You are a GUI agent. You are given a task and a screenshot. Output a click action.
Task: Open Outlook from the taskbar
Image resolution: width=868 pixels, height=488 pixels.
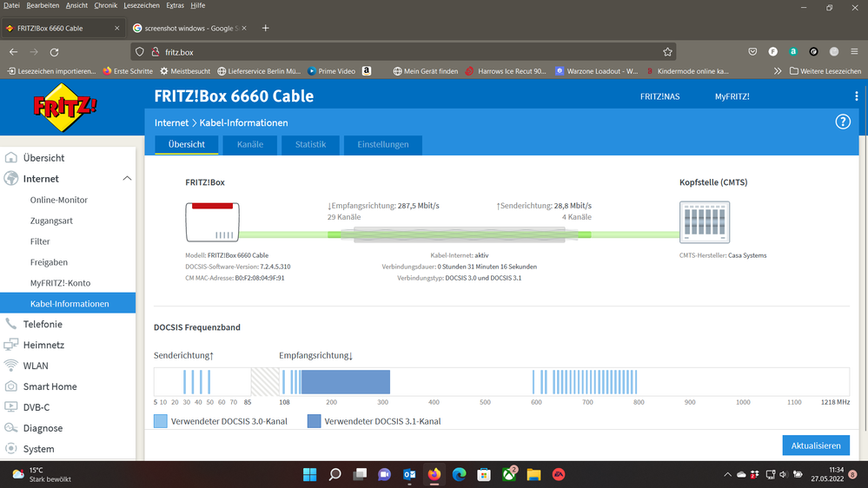pyautogui.click(x=409, y=474)
